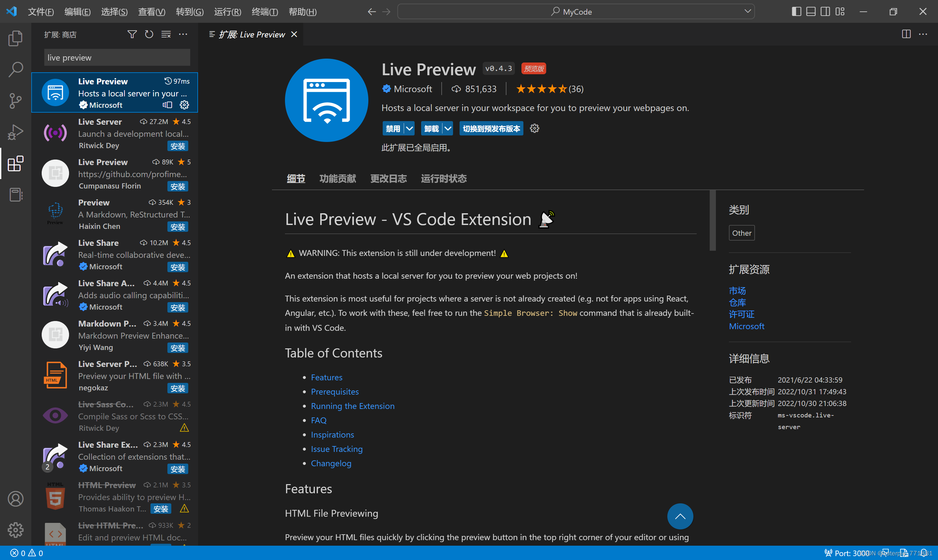Open the 查看(V) menu
This screenshot has height=560, width=938.
[152, 12]
